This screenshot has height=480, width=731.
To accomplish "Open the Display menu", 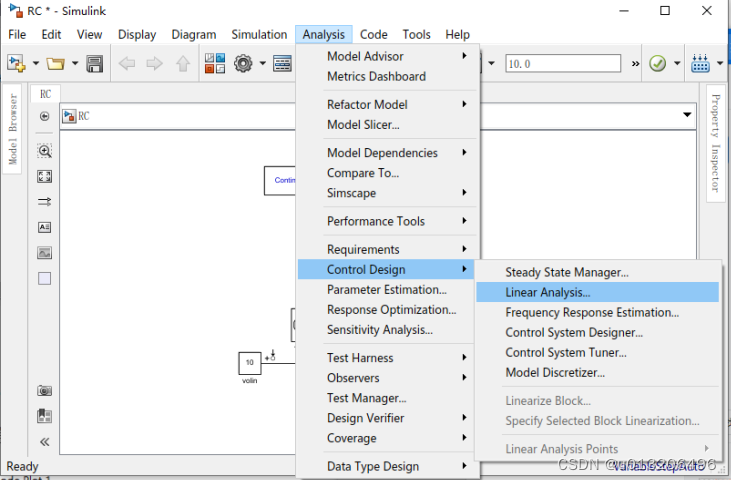I will click(137, 34).
